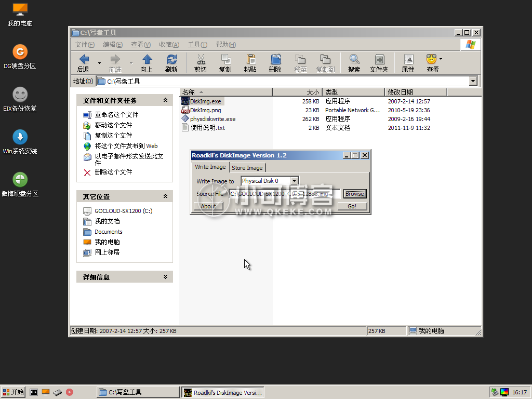Go to Documents location link
This screenshot has height=399, width=532.
(108, 232)
